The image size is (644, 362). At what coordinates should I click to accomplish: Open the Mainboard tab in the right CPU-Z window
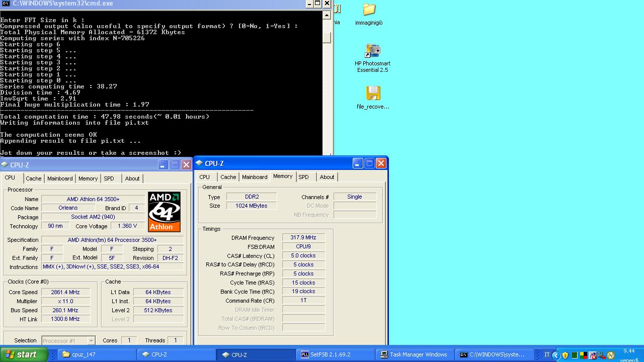(x=255, y=177)
